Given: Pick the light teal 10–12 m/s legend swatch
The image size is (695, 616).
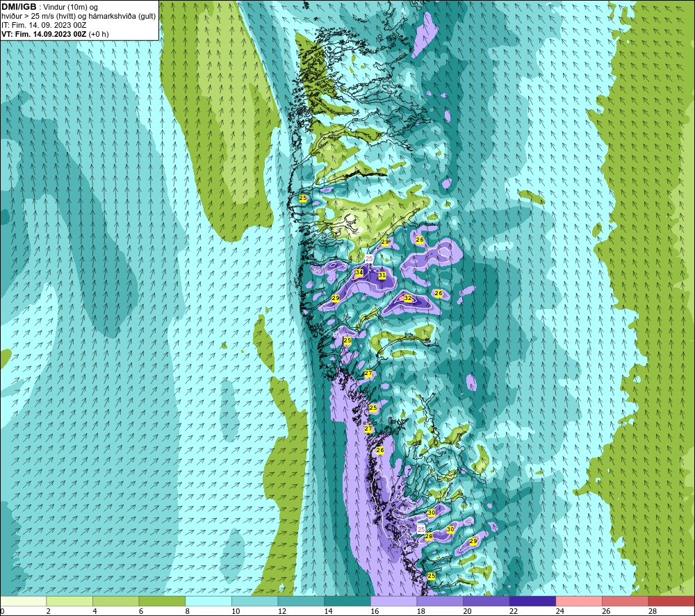Looking at the screenshot, I should [x=254, y=601].
